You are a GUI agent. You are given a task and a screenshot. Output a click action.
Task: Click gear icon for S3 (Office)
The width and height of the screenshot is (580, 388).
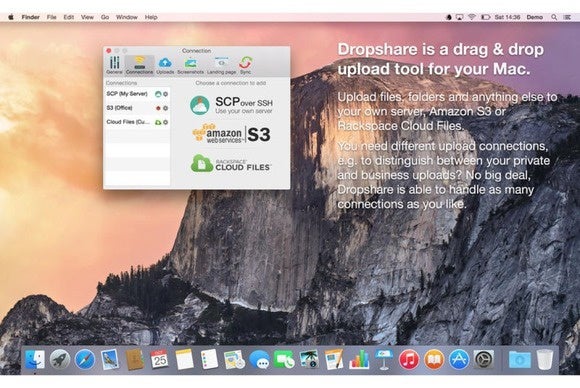[x=166, y=108]
